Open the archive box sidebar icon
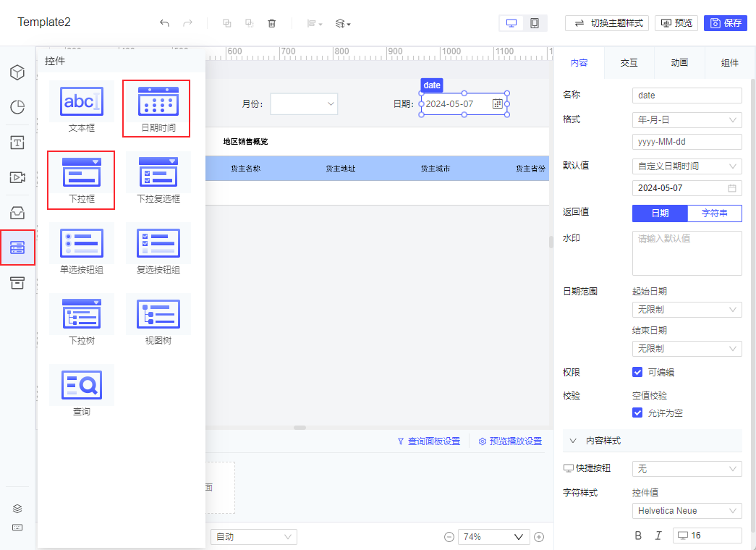 (17, 283)
